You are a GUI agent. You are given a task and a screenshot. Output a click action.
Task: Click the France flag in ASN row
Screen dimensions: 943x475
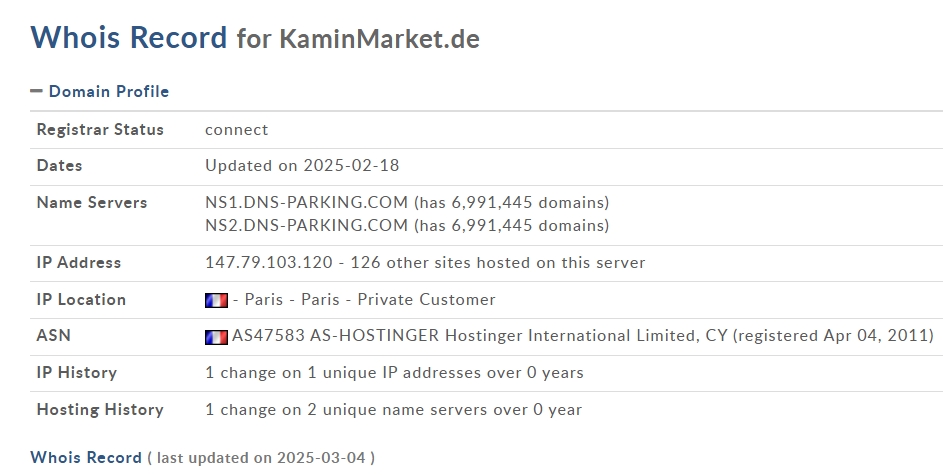(x=217, y=337)
